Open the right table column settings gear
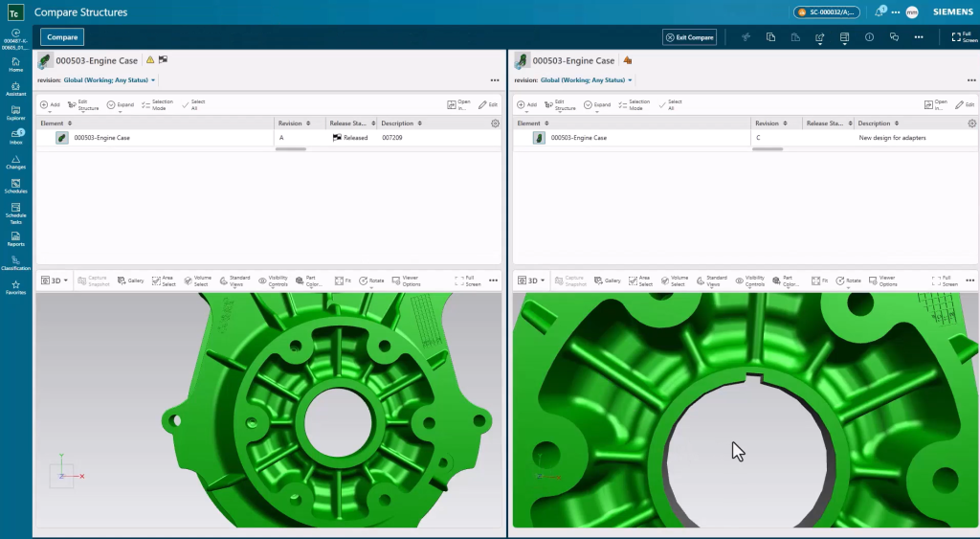 pos(972,124)
